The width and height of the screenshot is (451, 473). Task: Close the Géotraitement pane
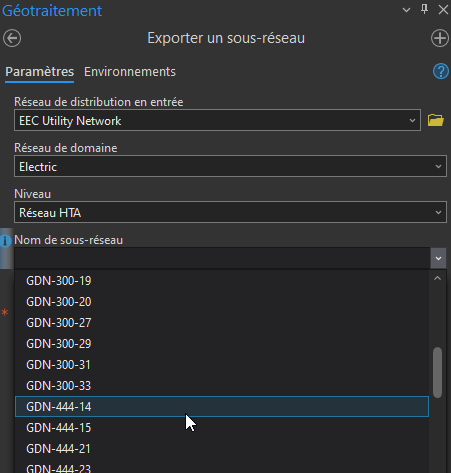click(x=443, y=10)
